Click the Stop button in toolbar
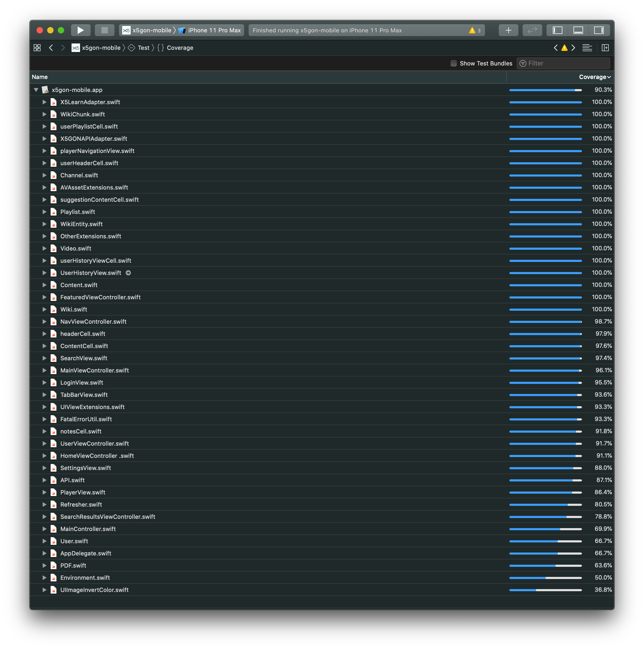 point(104,30)
